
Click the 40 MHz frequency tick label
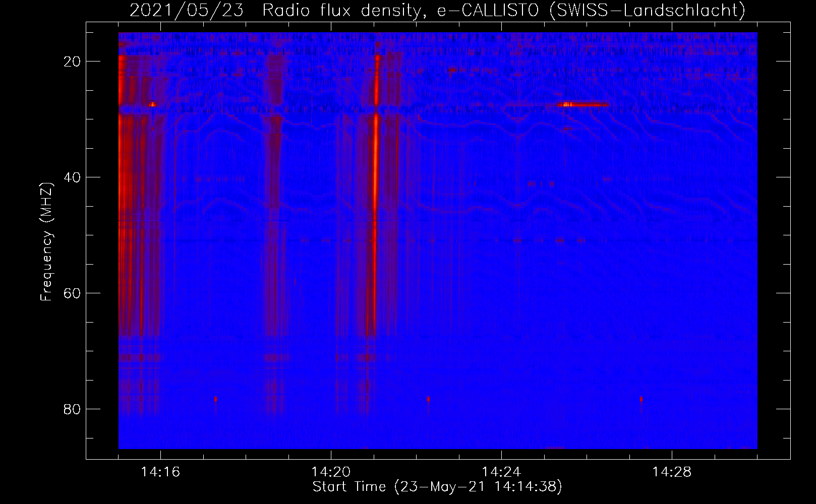pos(72,177)
